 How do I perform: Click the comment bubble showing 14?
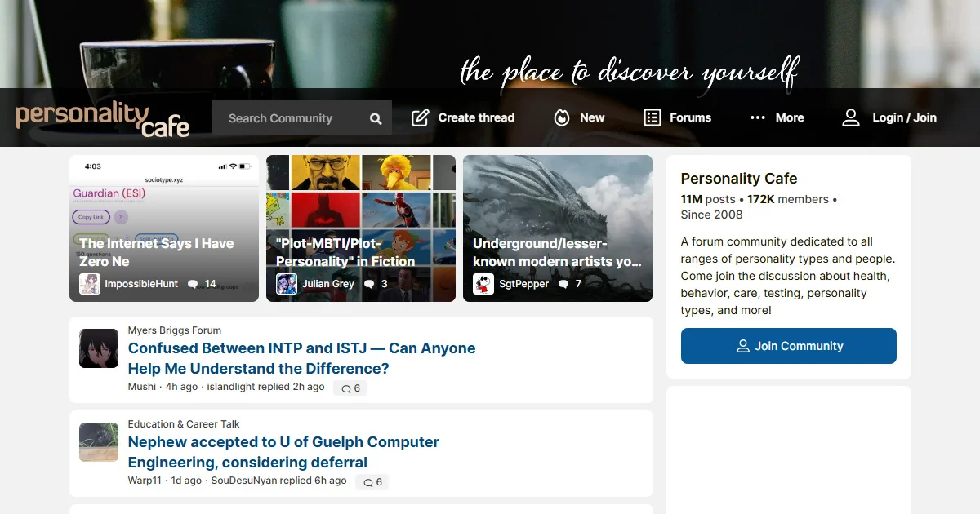[x=193, y=284]
